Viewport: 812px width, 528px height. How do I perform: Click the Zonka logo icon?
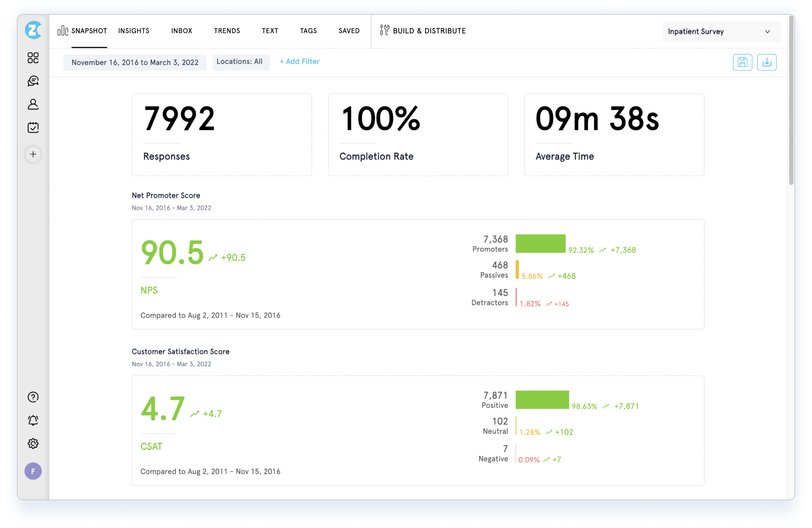pyautogui.click(x=33, y=30)
